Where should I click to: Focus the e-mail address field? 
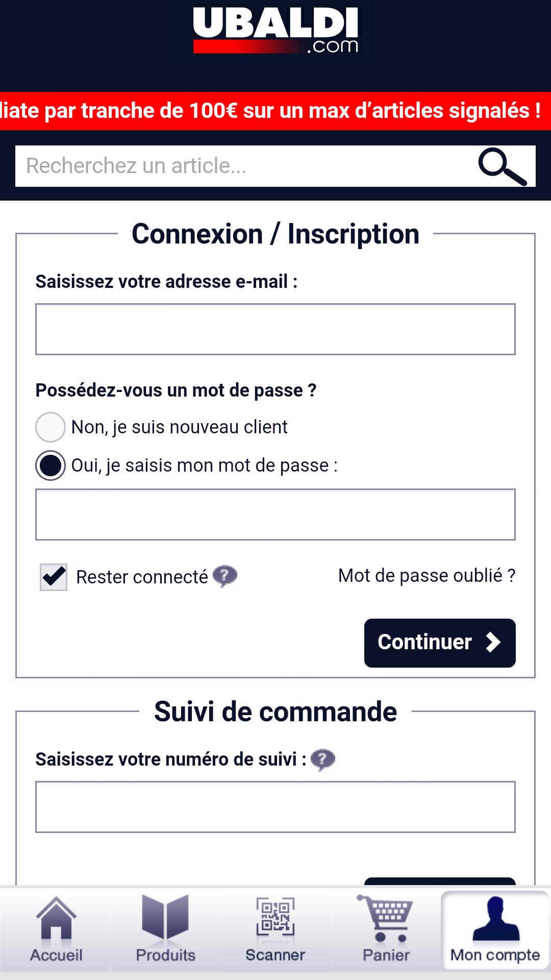point(275,329)
